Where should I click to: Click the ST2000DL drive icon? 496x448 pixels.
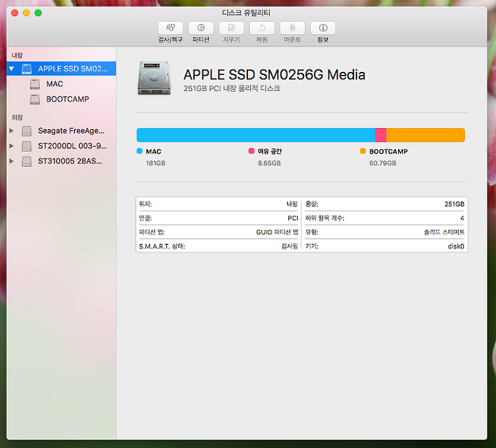coord(27,146)
